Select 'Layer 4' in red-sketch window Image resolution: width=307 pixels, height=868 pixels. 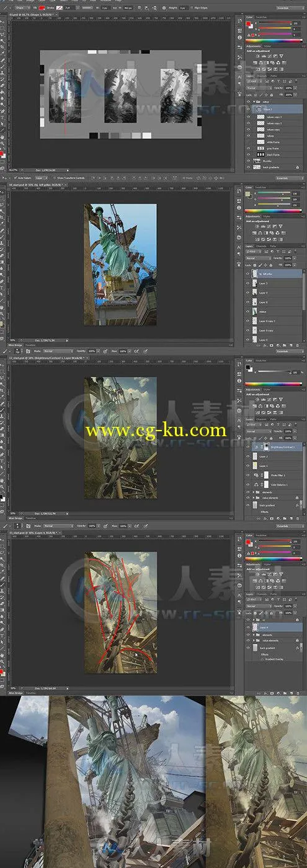274,628
